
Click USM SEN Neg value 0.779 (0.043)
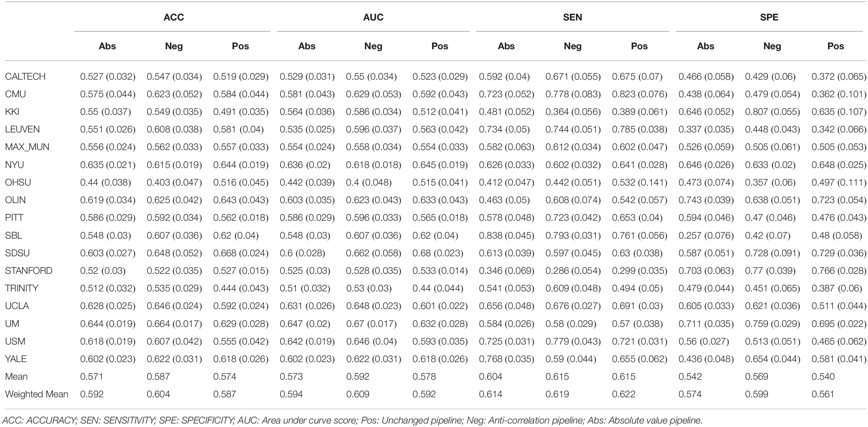click(x=573, y=341)
